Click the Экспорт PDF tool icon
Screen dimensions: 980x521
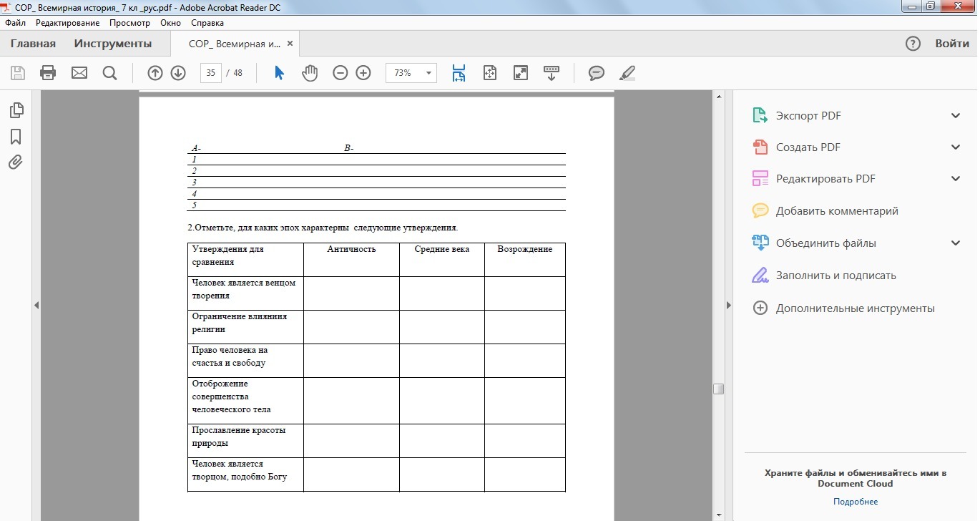click(760, 116)
